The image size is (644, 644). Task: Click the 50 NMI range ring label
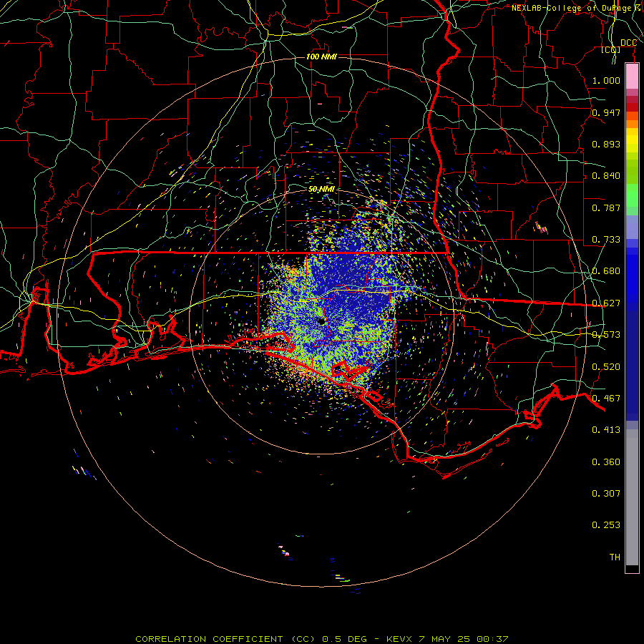[321, 190]
